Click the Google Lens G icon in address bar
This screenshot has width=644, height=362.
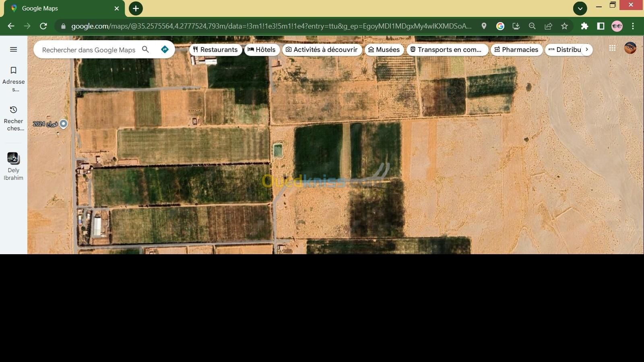500,26
